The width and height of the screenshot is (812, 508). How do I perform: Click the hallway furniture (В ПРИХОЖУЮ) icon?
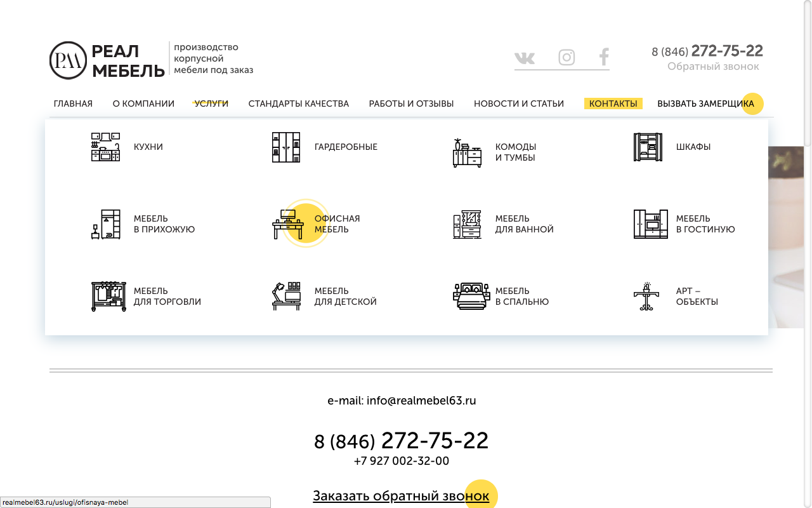[x=105, y=224]
